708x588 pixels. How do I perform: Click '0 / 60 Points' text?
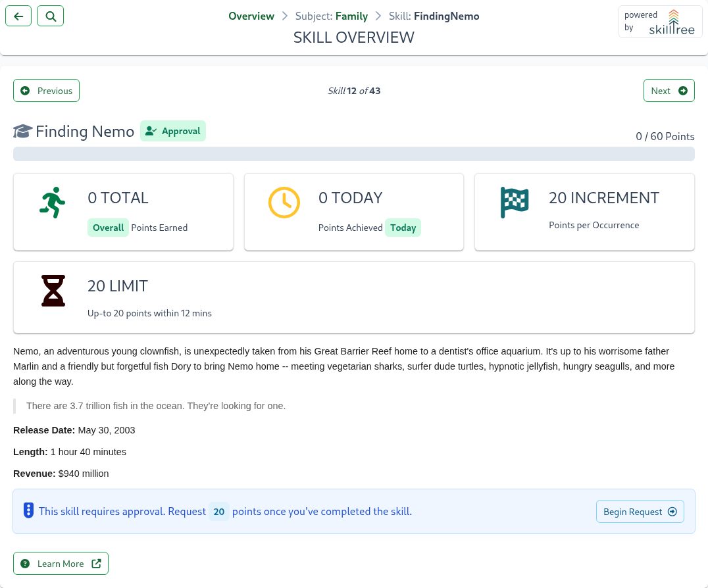pyautogui.click(x=665, y=137)
